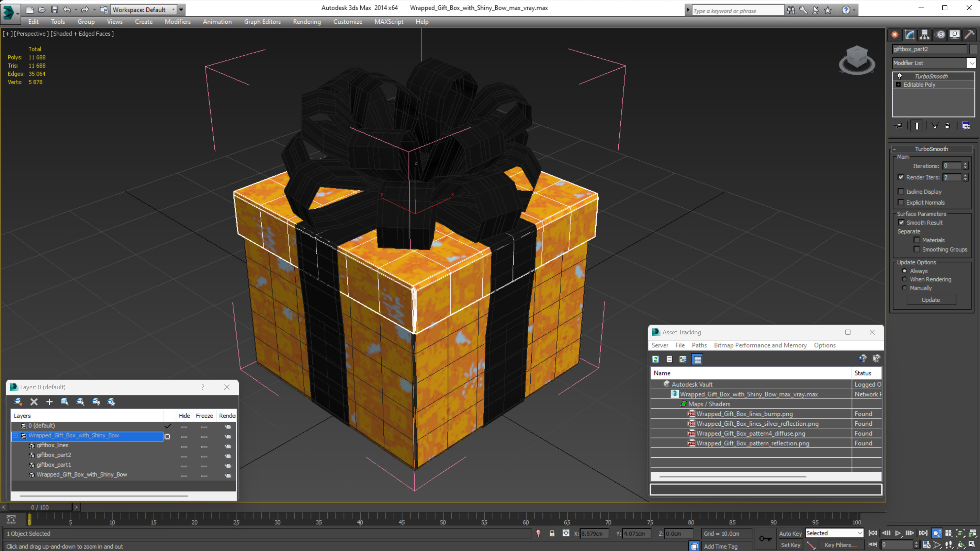
Task: Open the Workspace Default dropdown
Action: click(173, 10)
